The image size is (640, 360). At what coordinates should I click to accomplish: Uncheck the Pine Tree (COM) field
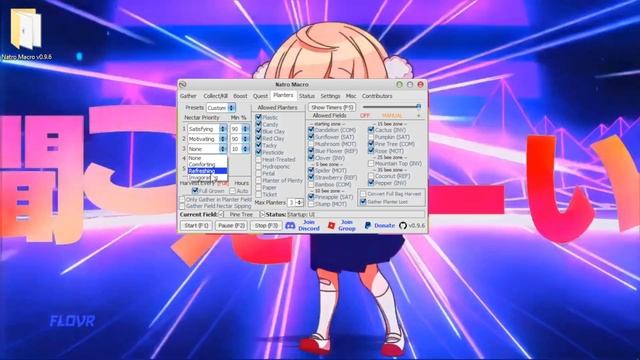(x=371, y=144)
